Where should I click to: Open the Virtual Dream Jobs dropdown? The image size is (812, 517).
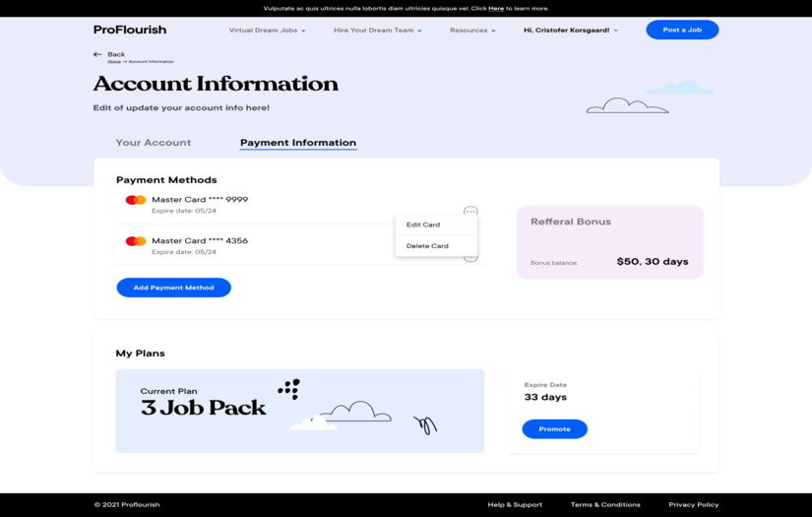267,31
